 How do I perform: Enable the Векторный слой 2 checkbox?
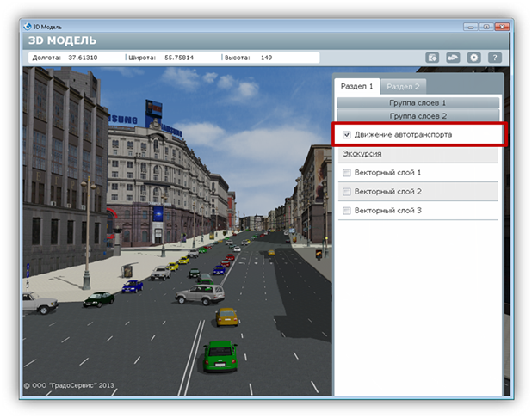[346, 192]
